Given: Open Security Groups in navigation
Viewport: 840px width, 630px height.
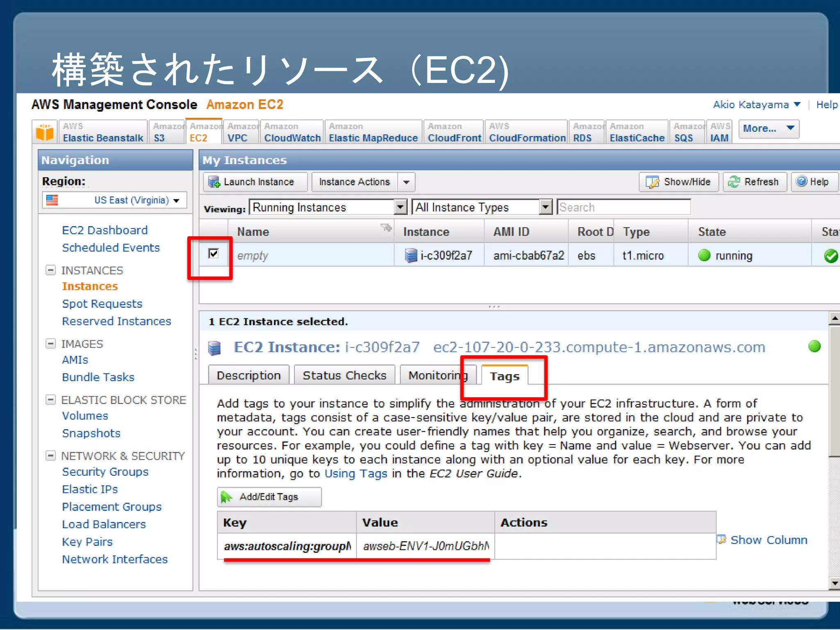Looking at the screenshot, I should coord(105,472).
